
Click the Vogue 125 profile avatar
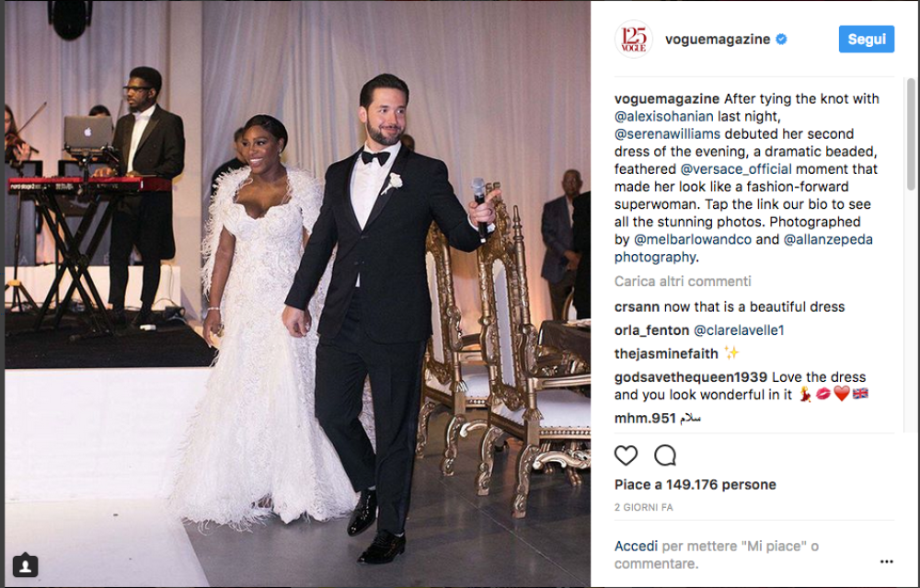pyautogui.click(x=634, y=40)
